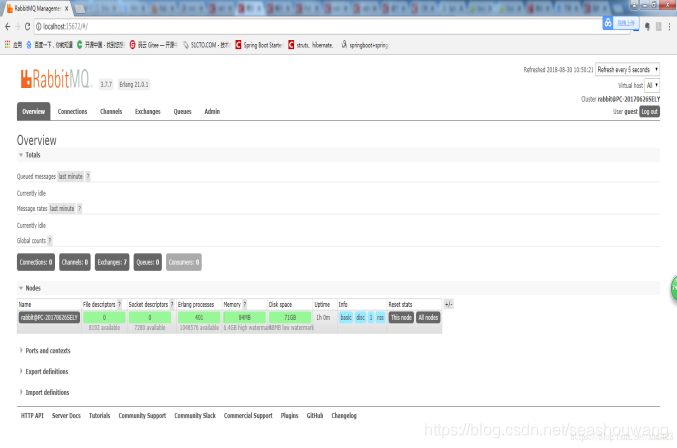Click the green Erlang processes 401 bar
Image resolution: width=677 pixels, height=448 pixels.
pos(199,317)
